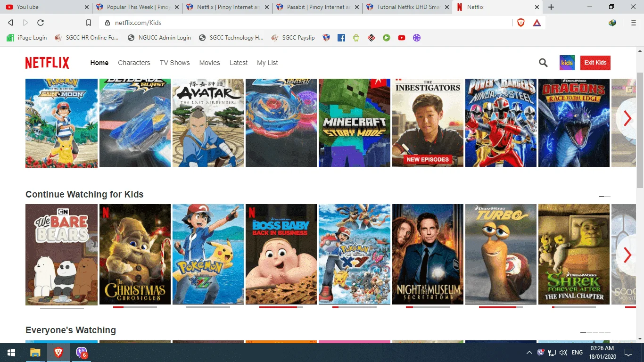Viewport: 644px width, 362px height.
Task: Close the active Netflix tab
Action: pyautogui.click(x=537, y=7)
